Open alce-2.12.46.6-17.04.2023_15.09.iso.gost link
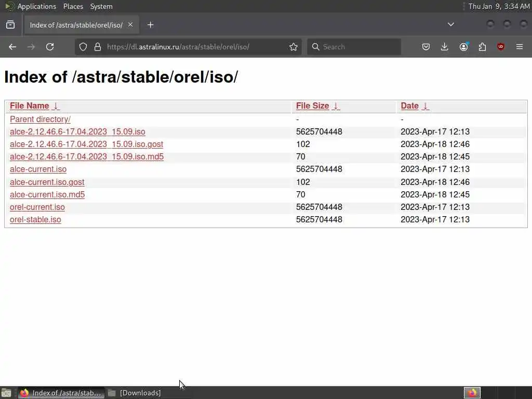The width and height of the screenshot is (532, 399). [x=87, y=144]
